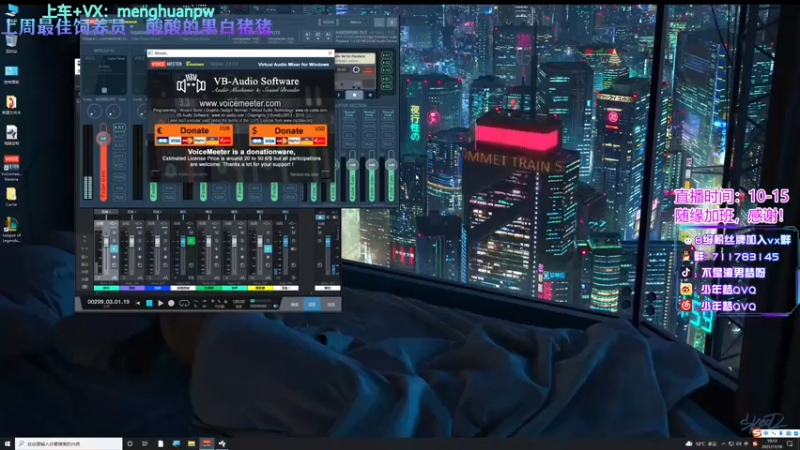The width and height of the screenshot is (800, 450).
Task: Arm record on first DAW mixer channel
Action: (114, 257)
